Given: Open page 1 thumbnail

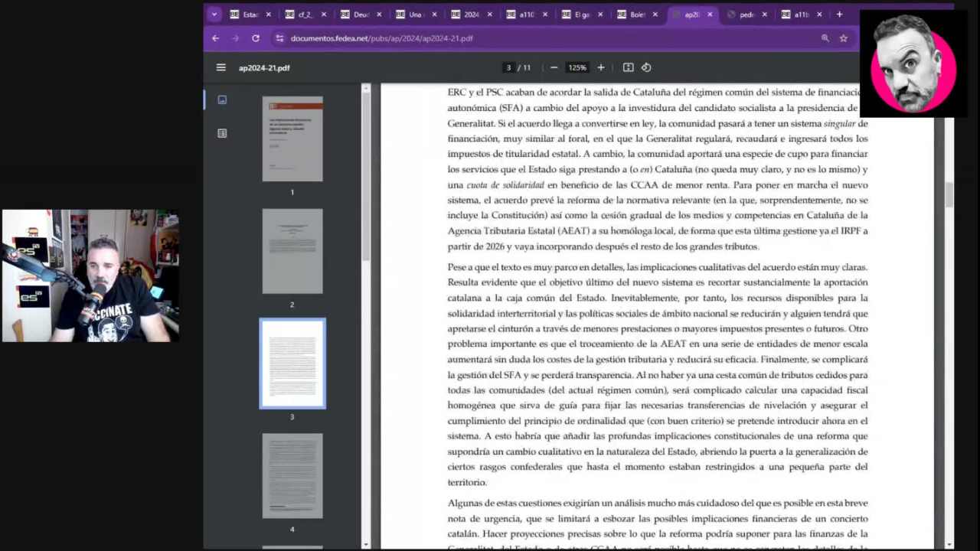Looking at the screenshot, I should [292, 139].
